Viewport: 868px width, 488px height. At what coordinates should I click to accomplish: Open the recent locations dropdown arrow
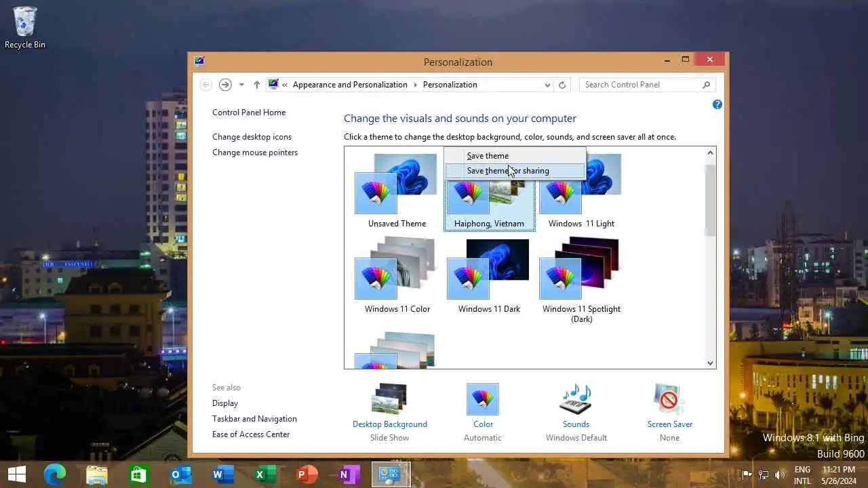(241, 85)
